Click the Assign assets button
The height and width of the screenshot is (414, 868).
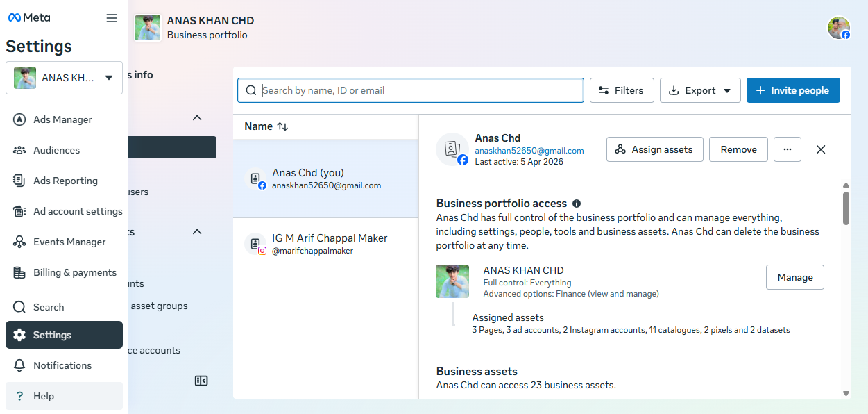[x=654, y=149]
